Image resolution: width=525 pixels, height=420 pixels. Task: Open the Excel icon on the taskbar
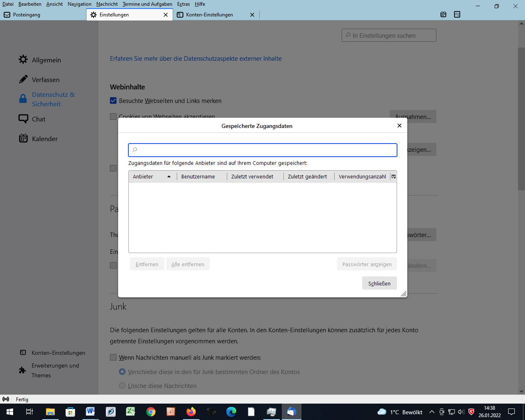pyautogui.click(x=131, y=412)
